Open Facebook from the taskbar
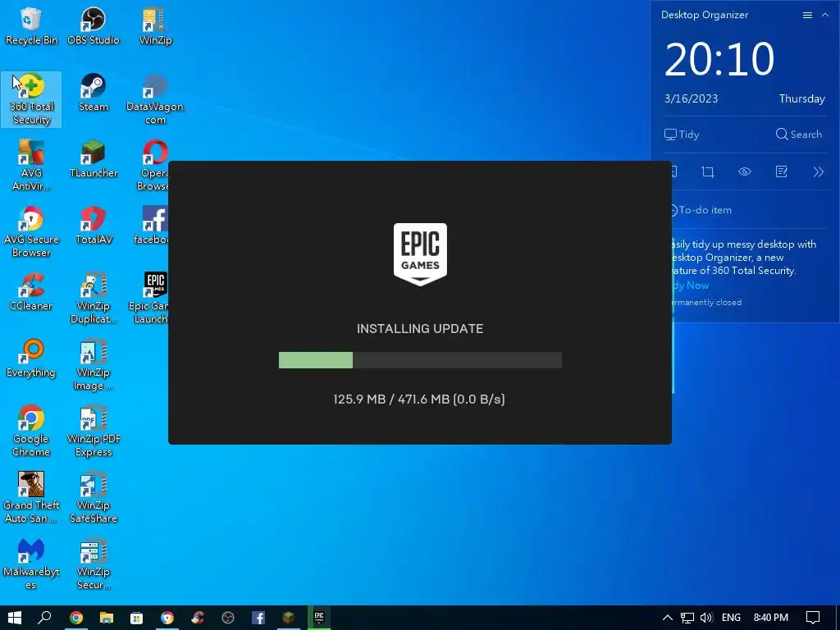This screenshot has width=840, height=630. [258, 618]
